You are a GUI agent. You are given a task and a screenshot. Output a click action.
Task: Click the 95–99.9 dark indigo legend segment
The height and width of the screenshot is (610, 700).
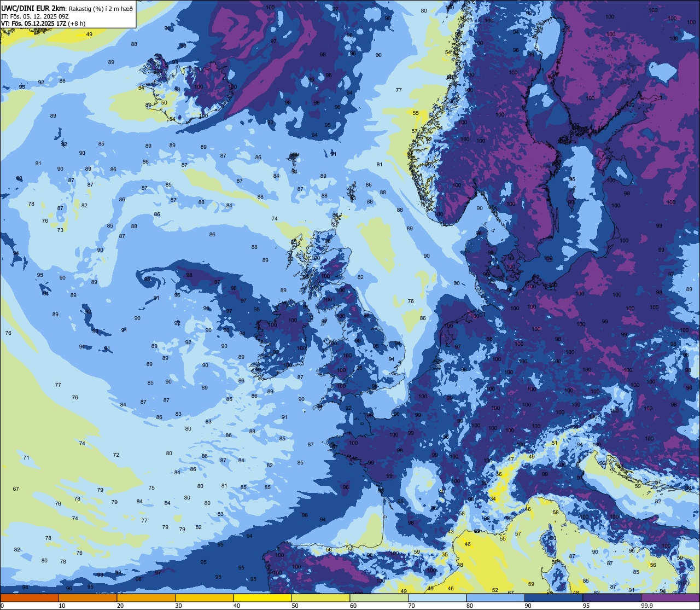click(612, 597)
